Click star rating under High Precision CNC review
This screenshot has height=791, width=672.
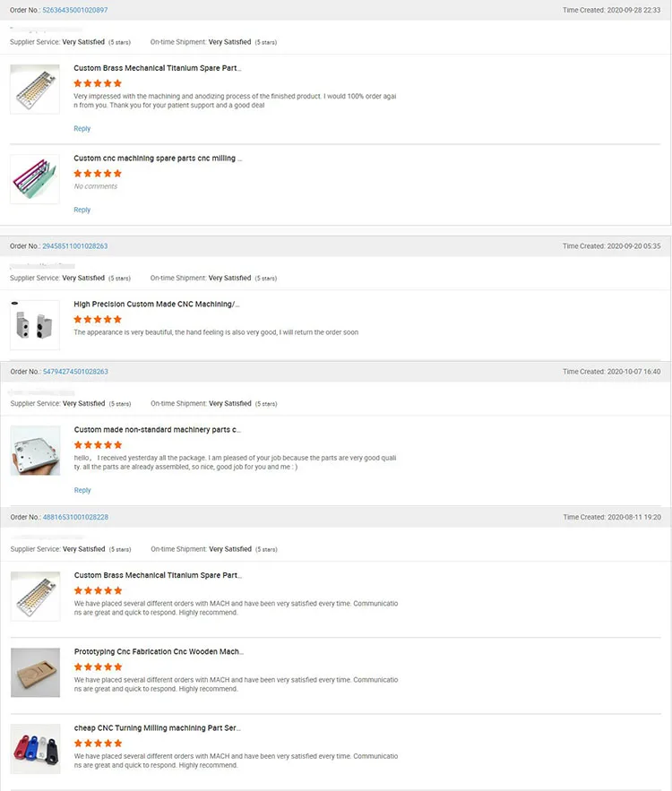click(98, 319)
